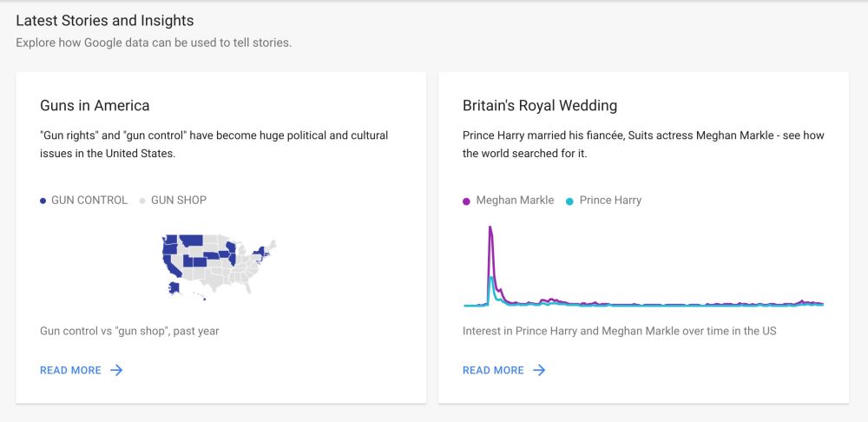Select the Prince Harry legend label

point(610,201)
